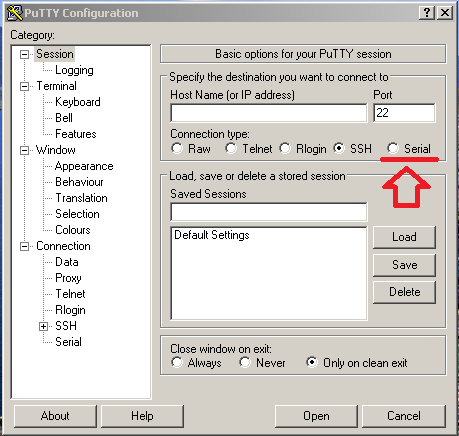Select Serial in the category tree
Viewport: 459px width, 436px height.
68,342
